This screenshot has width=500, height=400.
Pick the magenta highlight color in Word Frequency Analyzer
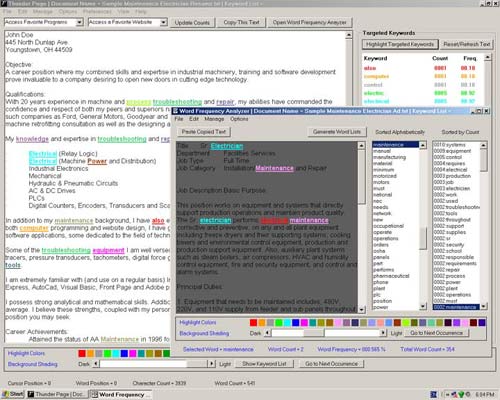click(304, 322)
